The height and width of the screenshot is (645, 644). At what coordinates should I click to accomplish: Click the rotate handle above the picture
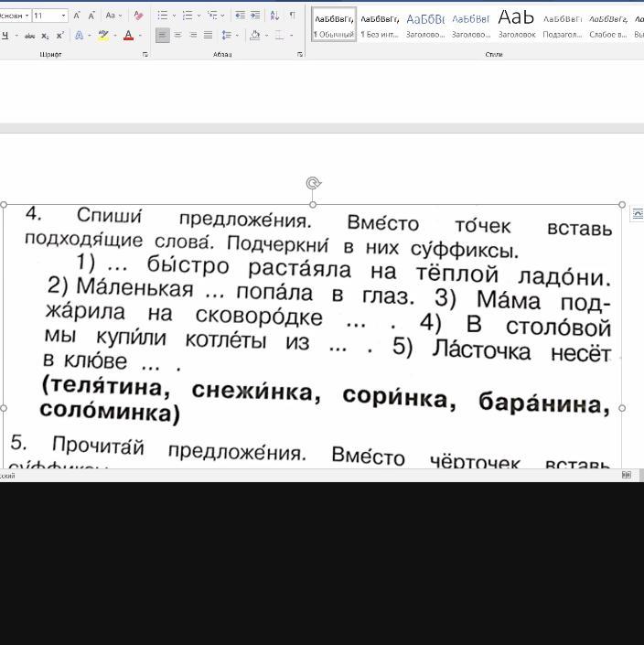coord(314,183)
